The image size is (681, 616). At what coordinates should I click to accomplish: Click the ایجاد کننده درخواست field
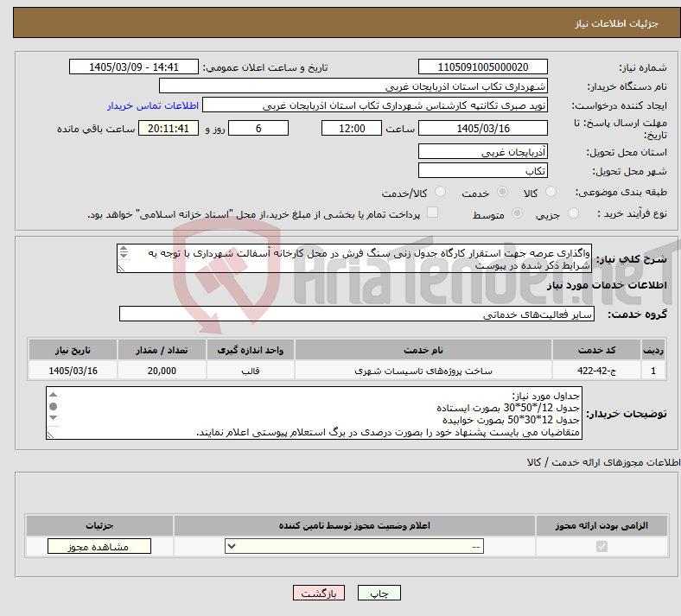click(375, 105)
